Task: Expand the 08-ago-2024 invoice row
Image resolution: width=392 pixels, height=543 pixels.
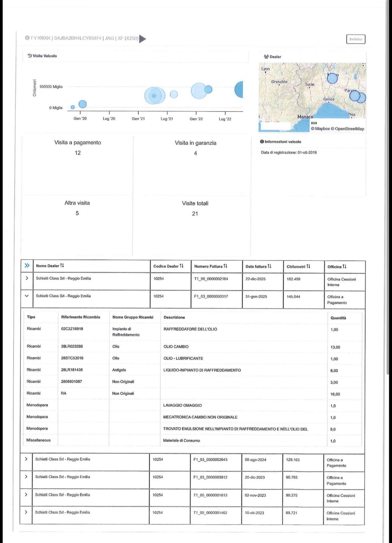Action: pos(26,459)
